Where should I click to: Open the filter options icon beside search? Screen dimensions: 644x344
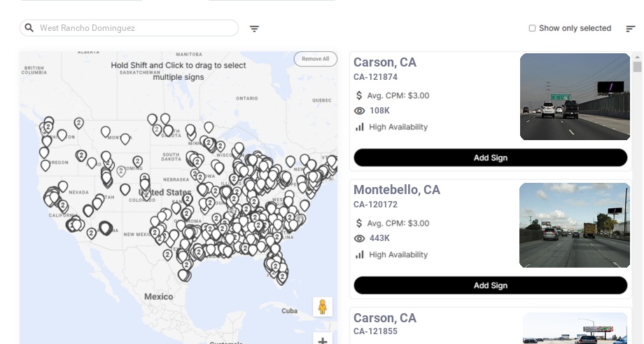click(254, 29)
